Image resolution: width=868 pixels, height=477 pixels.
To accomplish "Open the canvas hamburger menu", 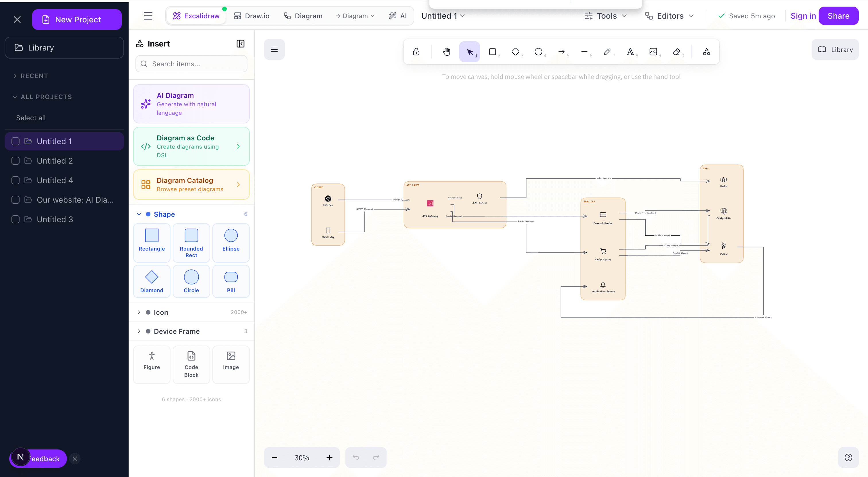I will point(274,50).
